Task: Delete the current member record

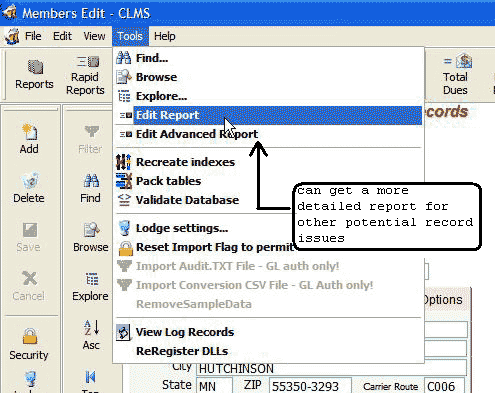Action: point(29,188)
